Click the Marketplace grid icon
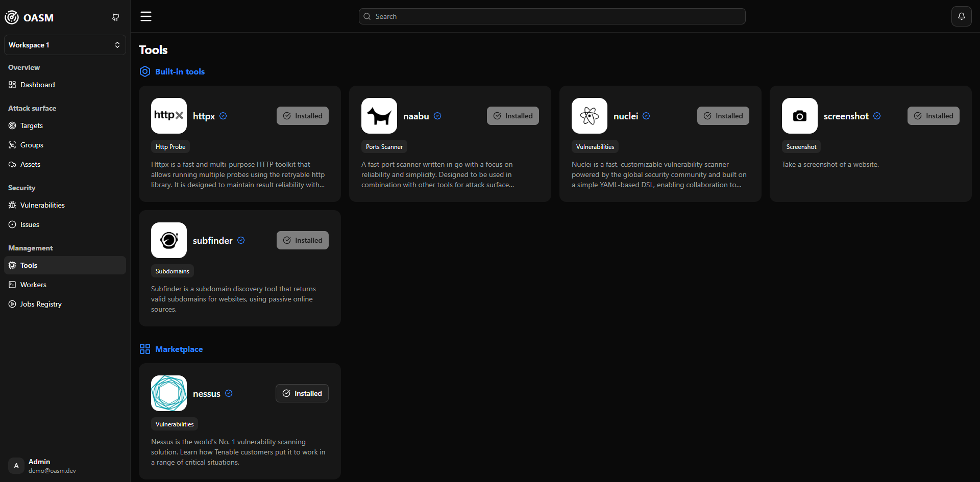The height and width of the screenshot is (482, 980). [x=145, y=349]
